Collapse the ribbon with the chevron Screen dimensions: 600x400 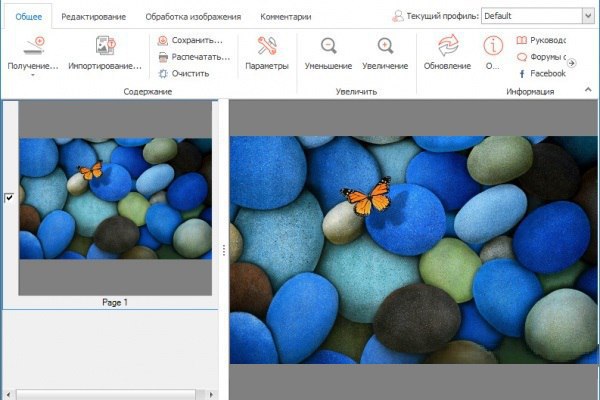pyautogui.click(x=588, y=90)
